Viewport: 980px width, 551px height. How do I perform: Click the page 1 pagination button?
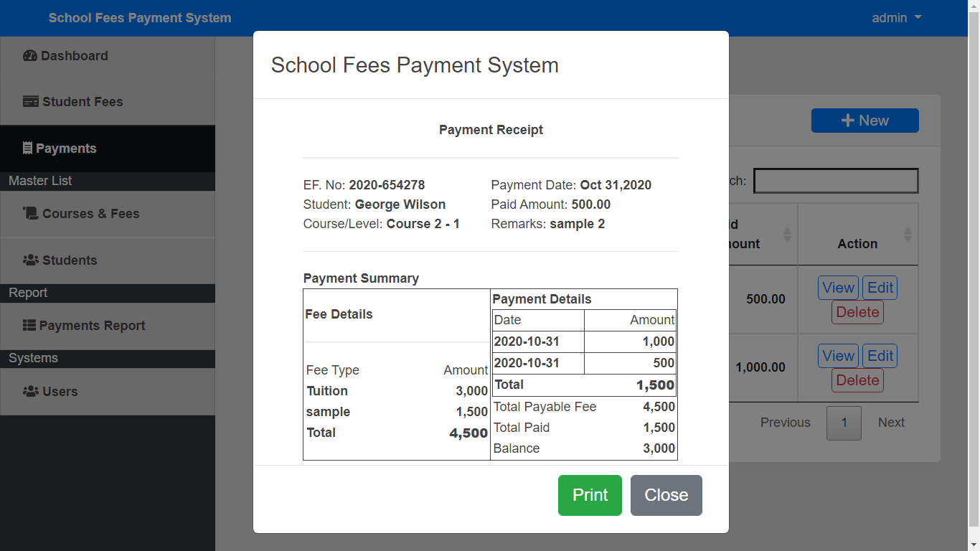pos(844,423)
